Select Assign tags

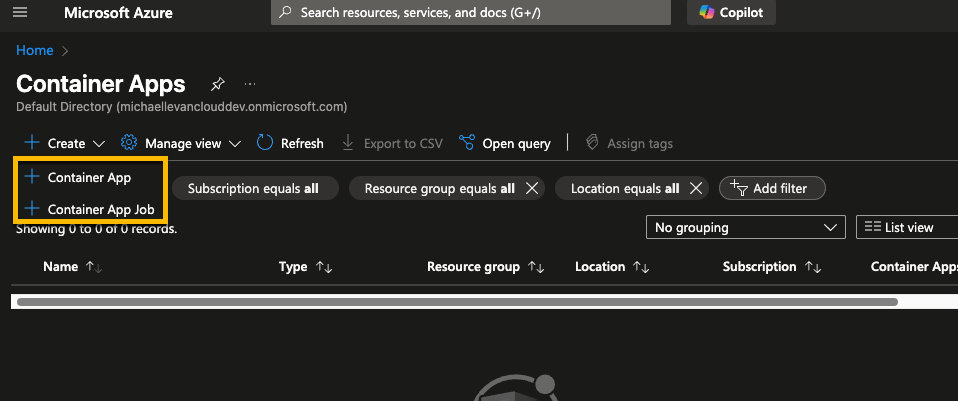[x=629, y=143]
